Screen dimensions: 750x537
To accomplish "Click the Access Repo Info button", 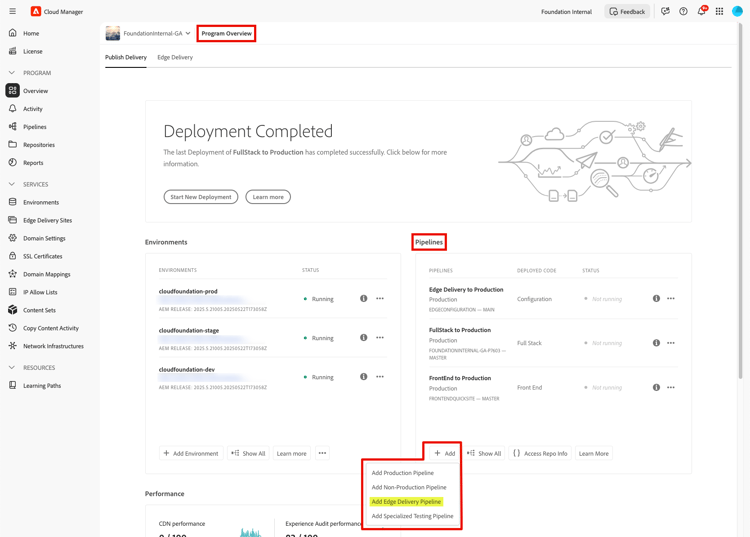I will coord(540,453).
